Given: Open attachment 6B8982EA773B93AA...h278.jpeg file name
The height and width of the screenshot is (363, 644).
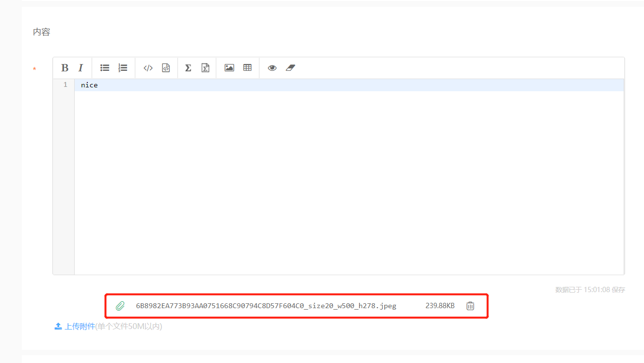Looking at the screenshot, I should [x=266, y=306].
